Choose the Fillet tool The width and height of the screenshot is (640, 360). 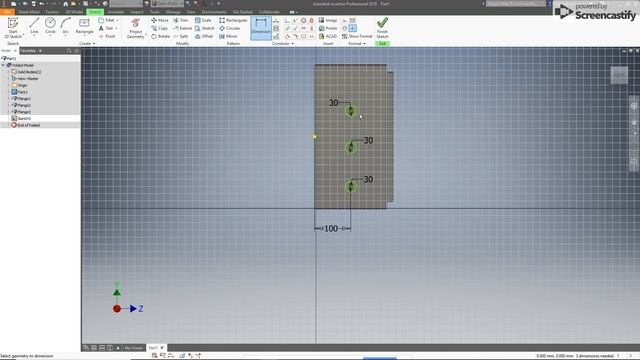point(107,20)
